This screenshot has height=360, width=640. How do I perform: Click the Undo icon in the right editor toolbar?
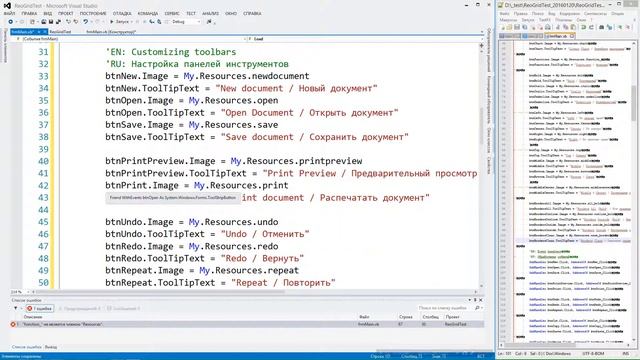[584, 27]
